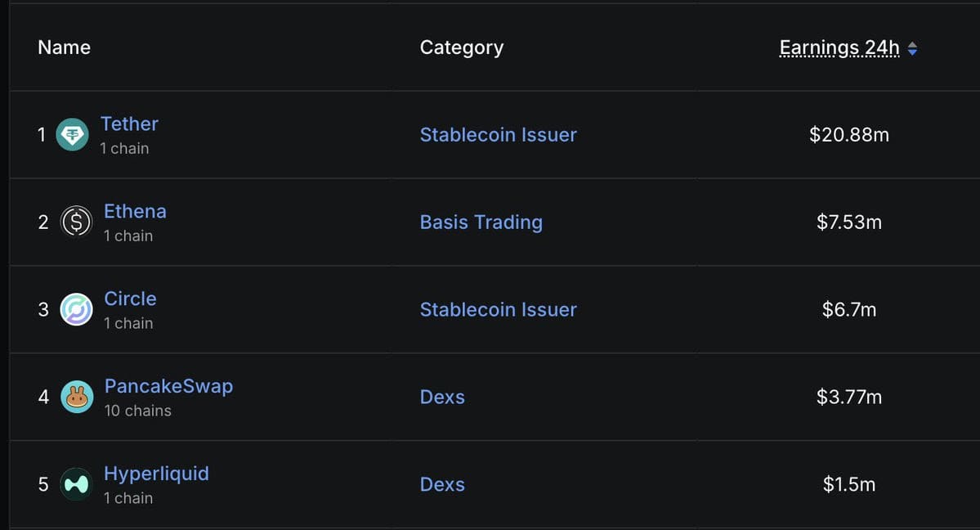Click the Category column header

(462, 47)
